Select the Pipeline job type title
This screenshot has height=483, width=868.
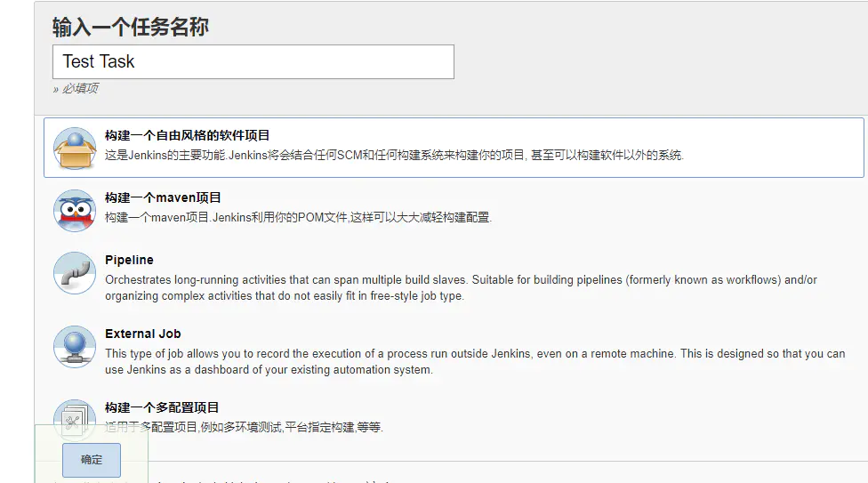click(129, 260)
